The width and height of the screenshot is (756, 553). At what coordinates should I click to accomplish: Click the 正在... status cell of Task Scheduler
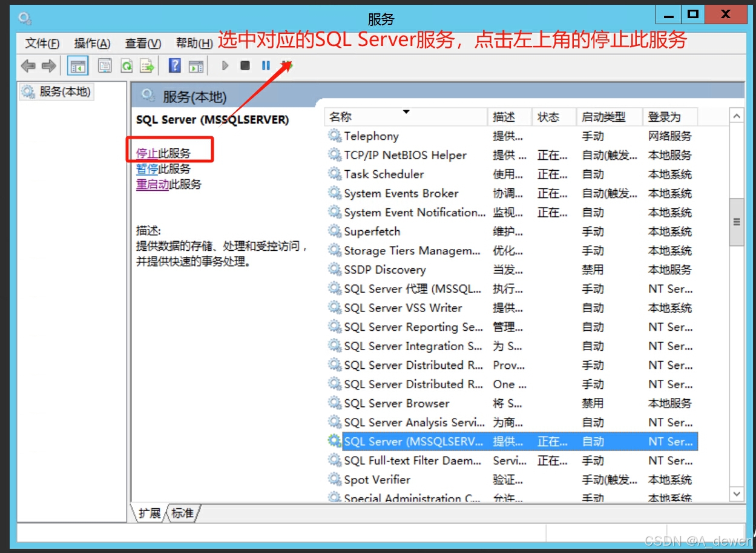coord(552,174)
